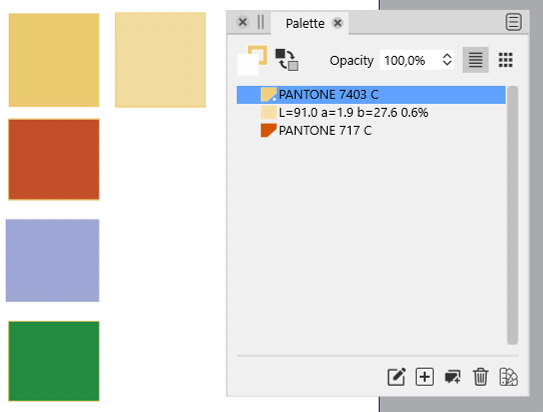Image resolution: width=543 pixels, height=412 pixels.
Task: Select the white fill colour selector
Action: 248,65
